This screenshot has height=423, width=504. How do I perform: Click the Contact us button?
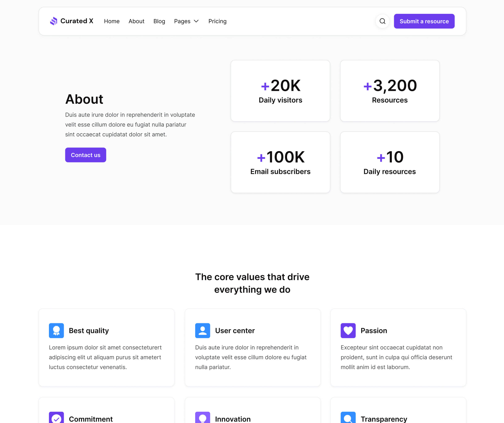pos(85,155)
